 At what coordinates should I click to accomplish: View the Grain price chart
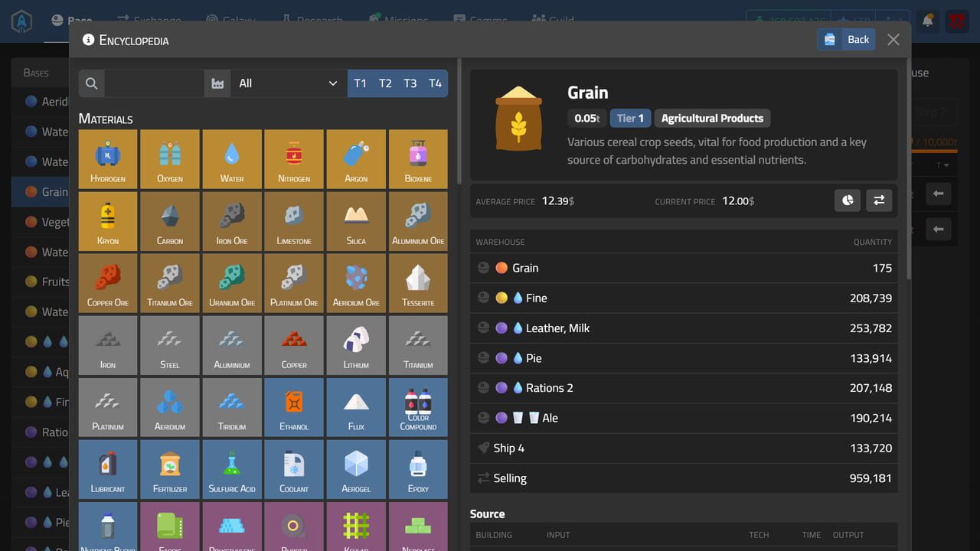848,200
